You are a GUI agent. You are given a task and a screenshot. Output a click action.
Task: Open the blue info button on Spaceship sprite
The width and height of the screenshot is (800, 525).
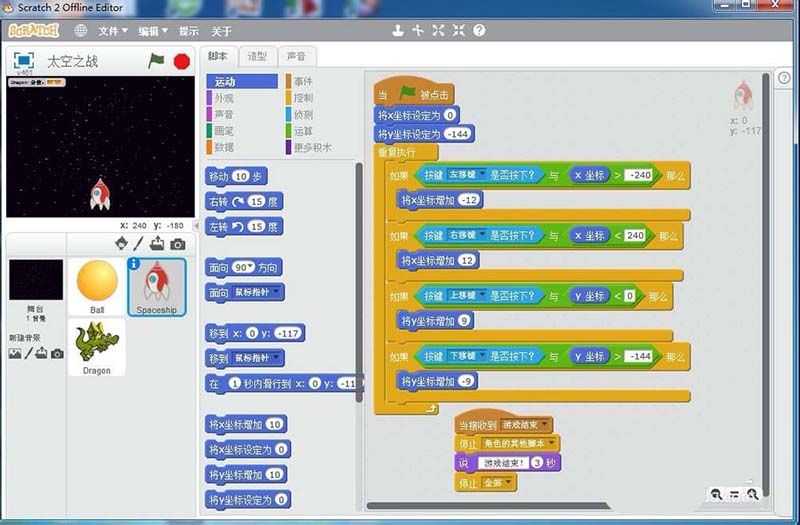[134, 264]
